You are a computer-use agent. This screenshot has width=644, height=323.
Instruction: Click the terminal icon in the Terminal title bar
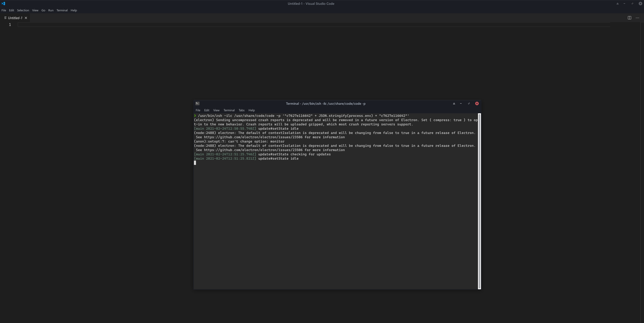tap(197, 103)
